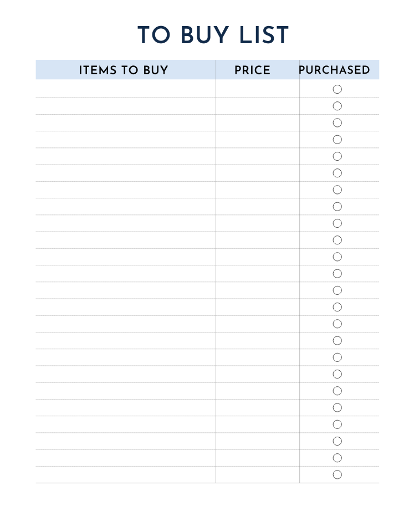Select the second row's price field
399x532 pixels.
click(x=258, y=106)
